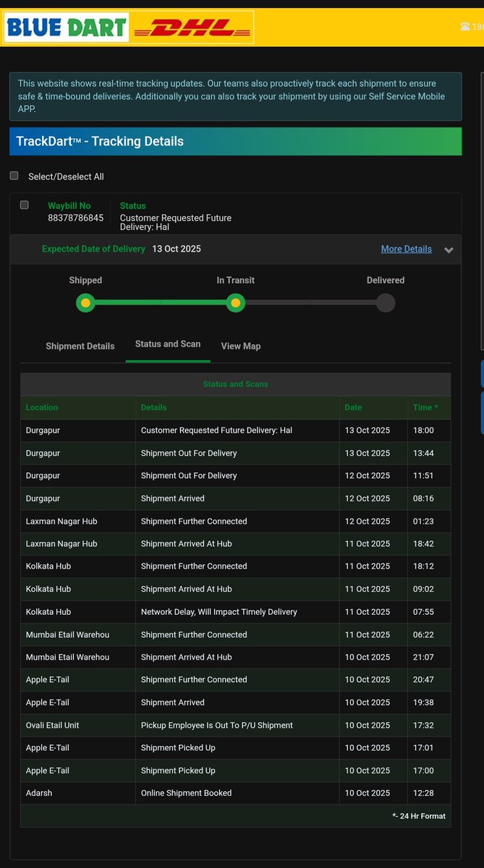484x868 pixels.
Task: Click the Status and Scans table title
Action: 235,384
